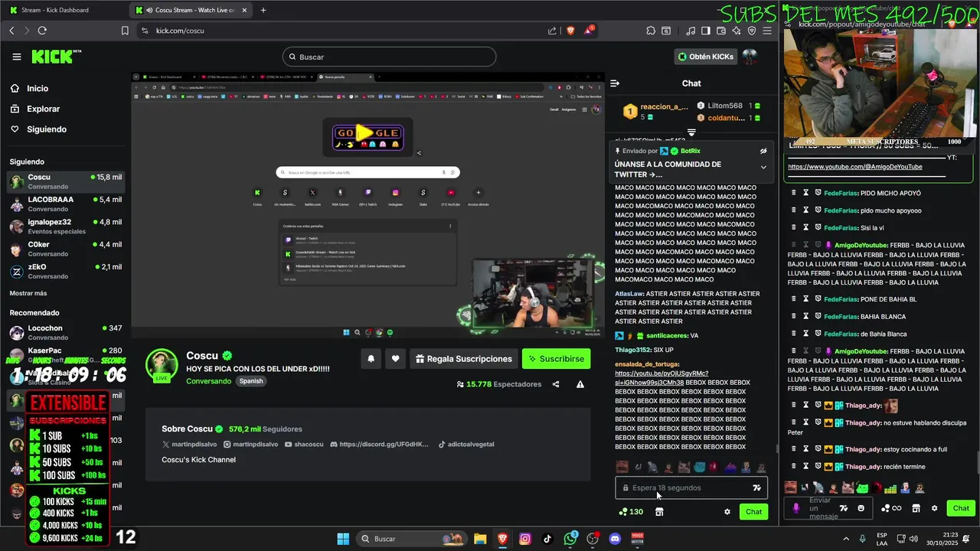980x551 pixels.
Task: Select C0ker in the followed channels list
Action: [65, 249]
